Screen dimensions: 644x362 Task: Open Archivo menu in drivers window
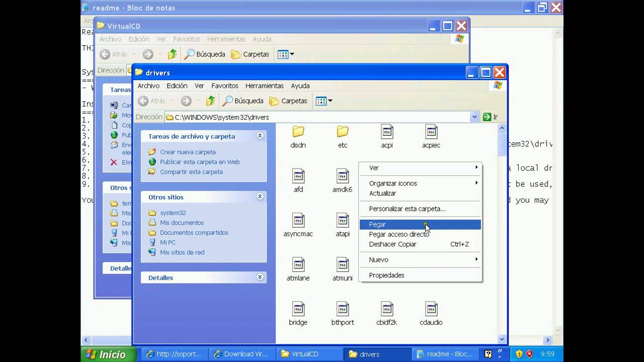point(148,86)
